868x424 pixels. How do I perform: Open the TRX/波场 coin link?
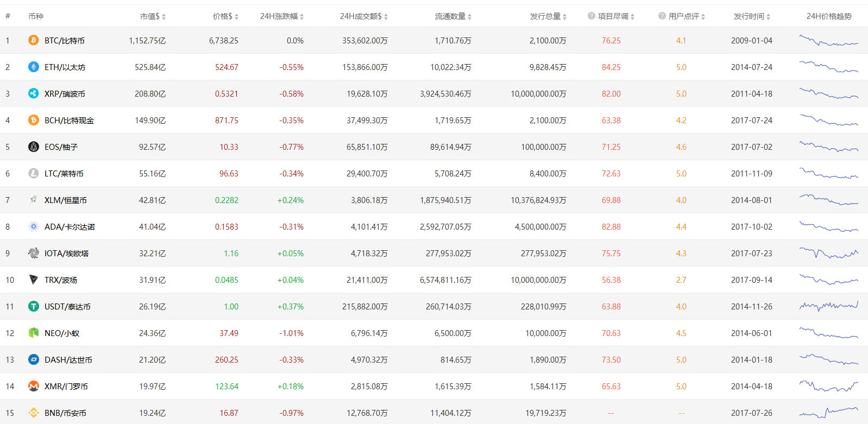(61, 280)
